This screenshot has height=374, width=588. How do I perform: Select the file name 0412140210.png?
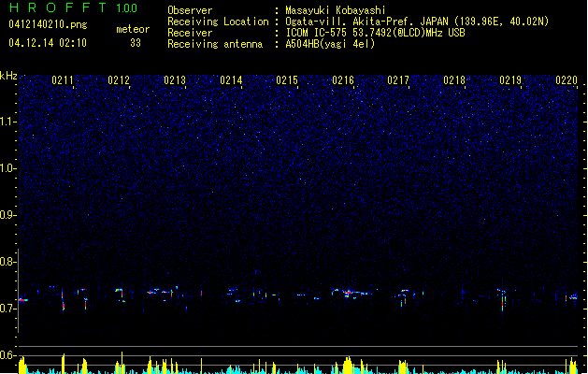(x=48, y=24)
